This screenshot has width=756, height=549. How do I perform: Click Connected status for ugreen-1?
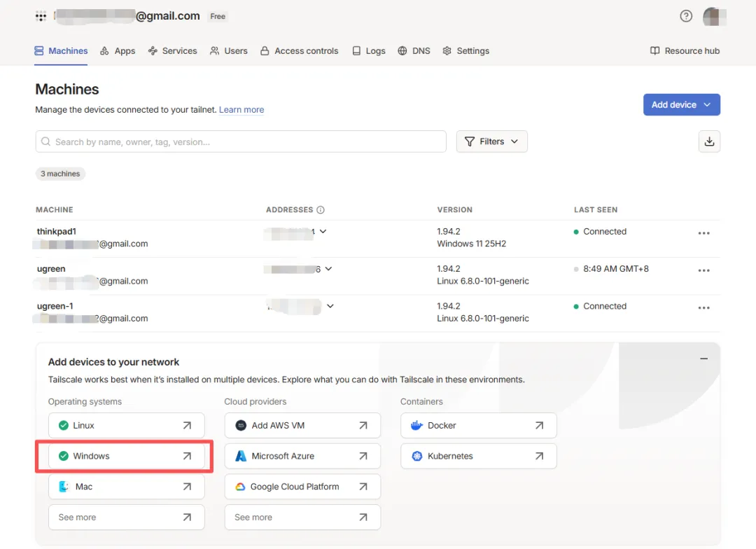coord(605,306)
